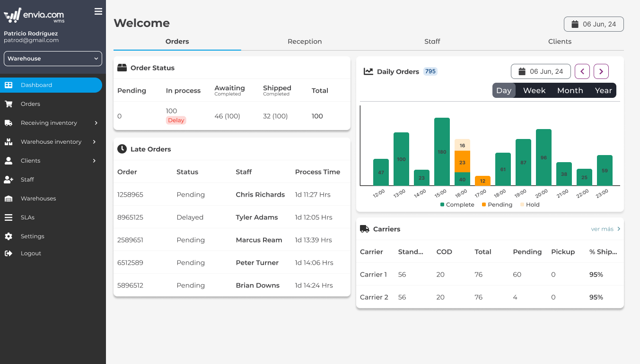Click the hamburger menu icon at top left
This screenshot has height=364, width=640.
[x=98, y=11]
